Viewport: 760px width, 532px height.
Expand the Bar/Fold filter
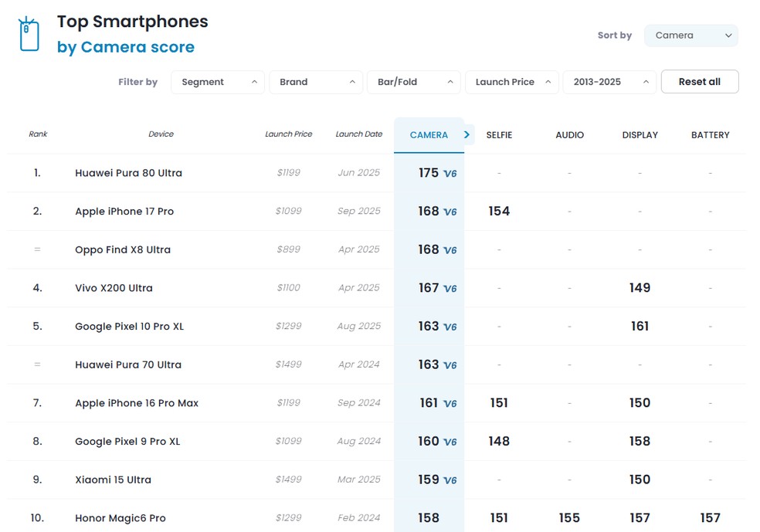[x=413, y=82]
